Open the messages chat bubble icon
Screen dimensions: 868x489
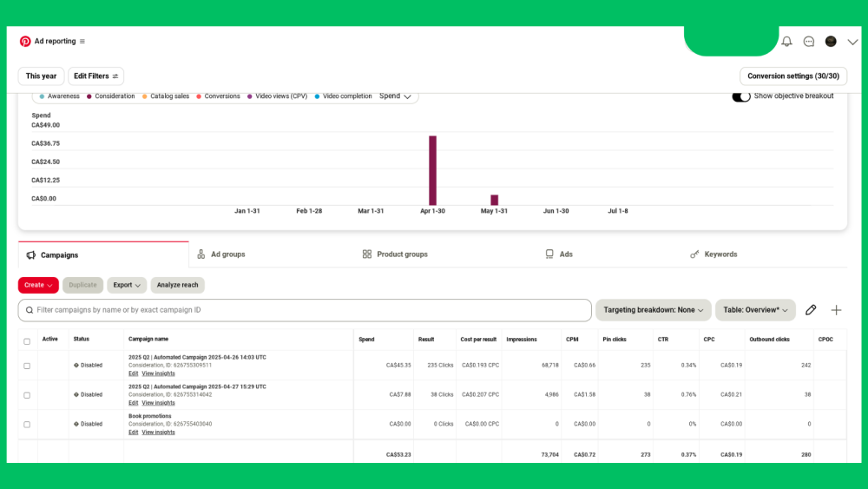click(x=809, y=42)
